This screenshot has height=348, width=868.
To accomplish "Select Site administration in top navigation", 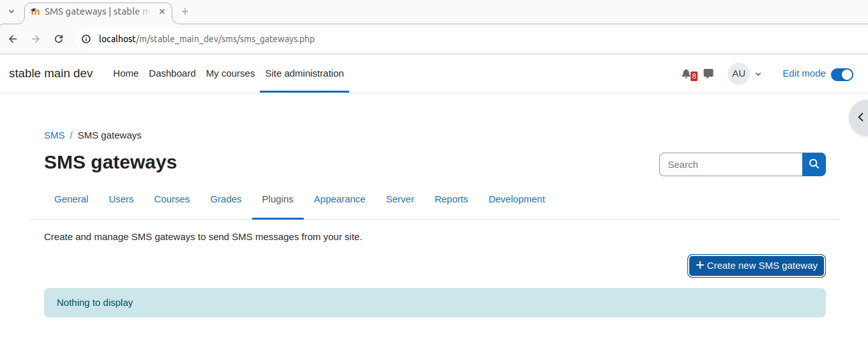I will point(304,73).
